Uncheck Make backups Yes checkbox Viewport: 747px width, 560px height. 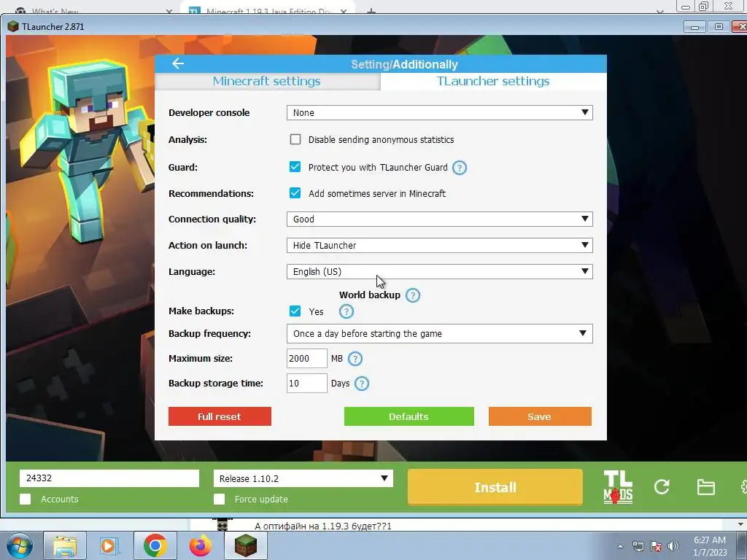pos(295,311)
